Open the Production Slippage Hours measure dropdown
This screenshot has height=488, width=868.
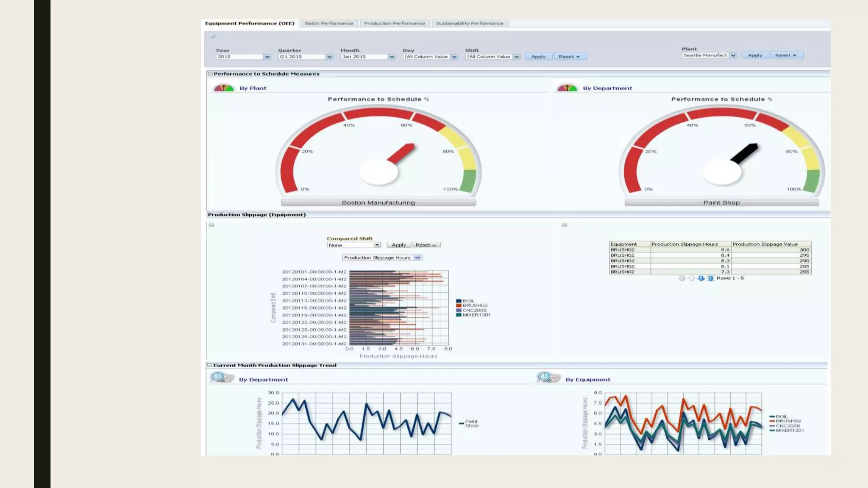[x=417, y=258]
